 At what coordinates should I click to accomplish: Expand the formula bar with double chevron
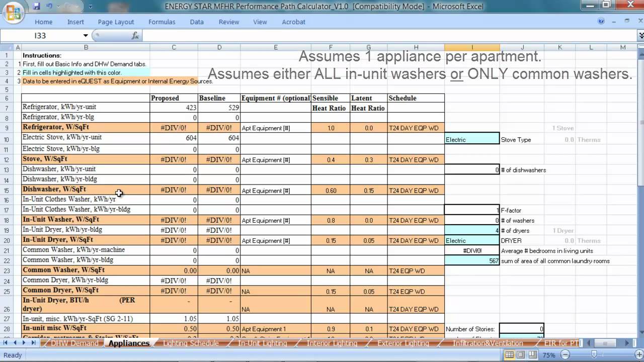coord(640,36)
